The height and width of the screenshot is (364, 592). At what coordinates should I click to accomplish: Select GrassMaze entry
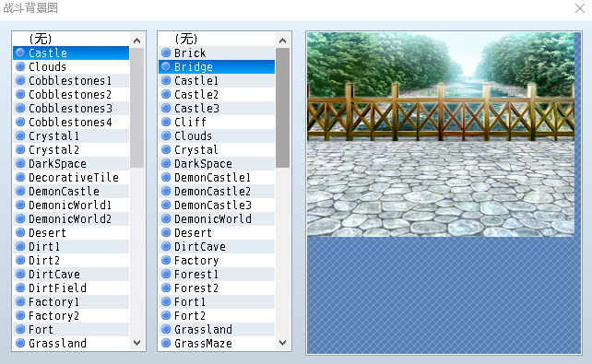click(x=217, y=343)
